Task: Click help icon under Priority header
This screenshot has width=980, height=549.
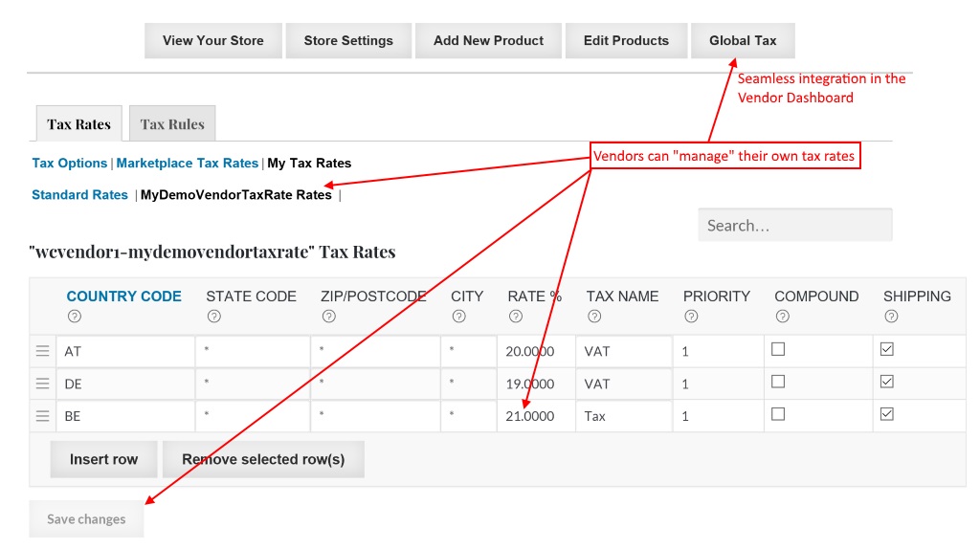Action: pos(690,317)
